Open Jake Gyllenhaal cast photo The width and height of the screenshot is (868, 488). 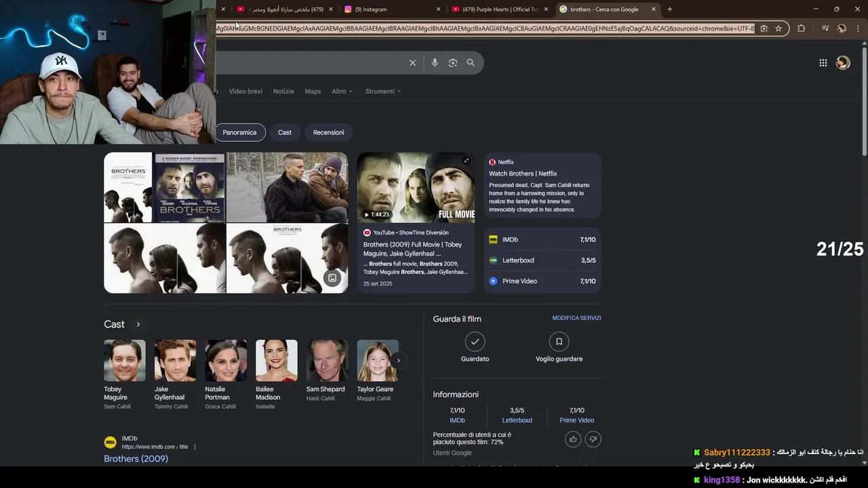pos(175,361)
